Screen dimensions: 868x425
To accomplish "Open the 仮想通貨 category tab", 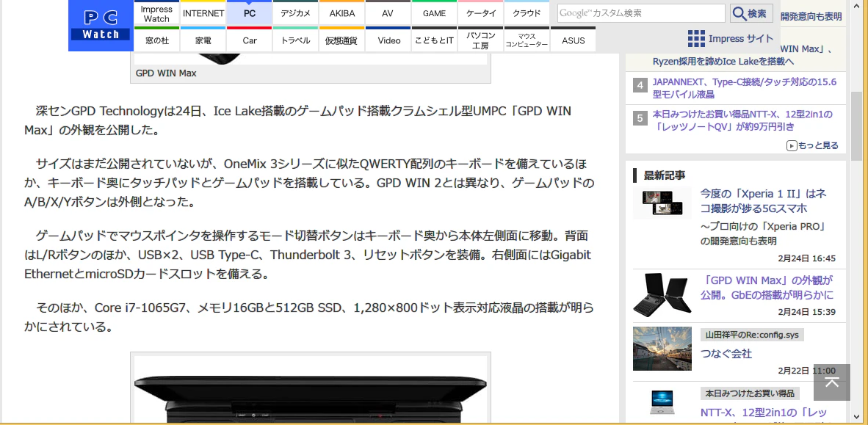I will [341, 40].
